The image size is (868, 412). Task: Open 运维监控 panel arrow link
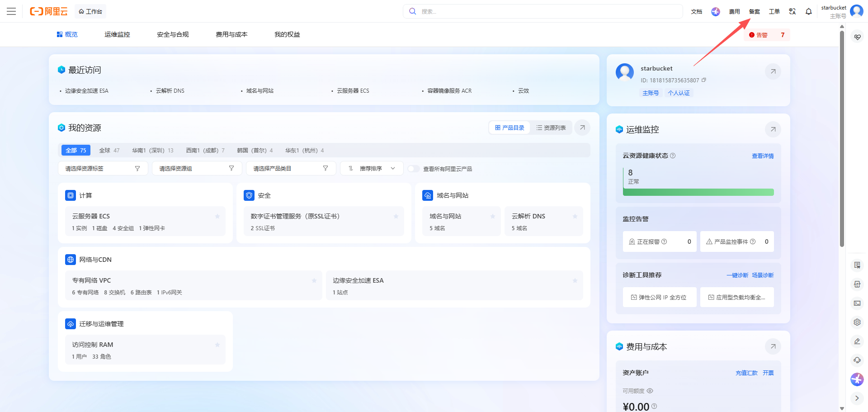[773, 129]
